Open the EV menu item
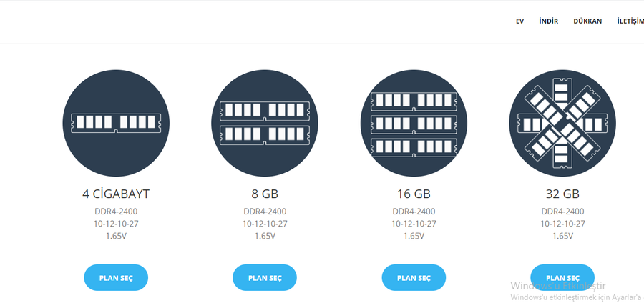 click(x=519, y=21)
